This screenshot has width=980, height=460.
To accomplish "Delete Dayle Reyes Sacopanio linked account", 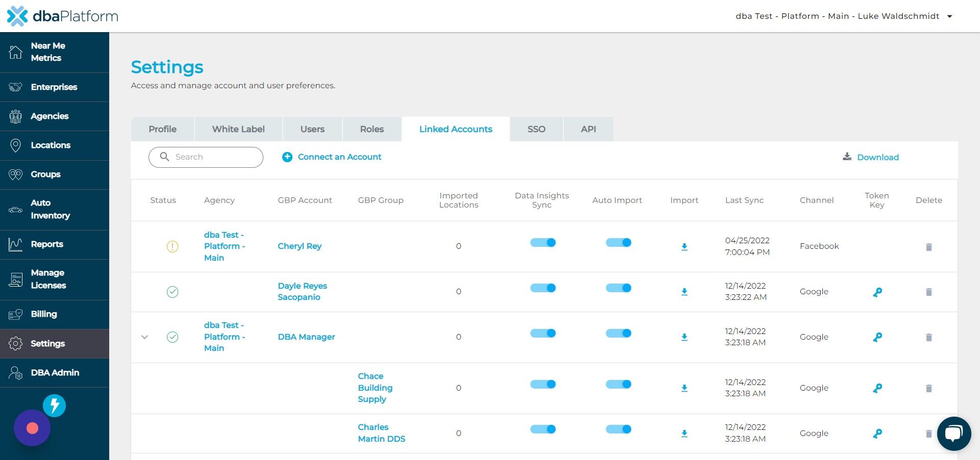I will click(929, 292).
